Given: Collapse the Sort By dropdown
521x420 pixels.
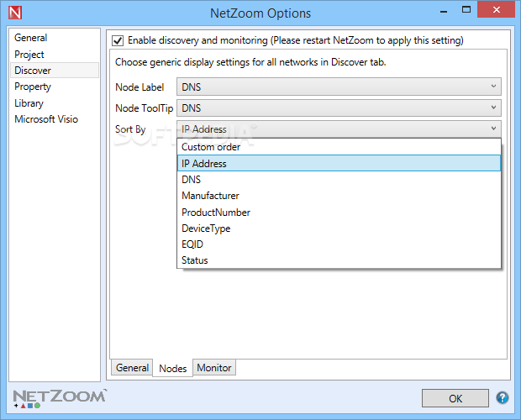Looking at the screenshot, I should [x=339, y=129].
